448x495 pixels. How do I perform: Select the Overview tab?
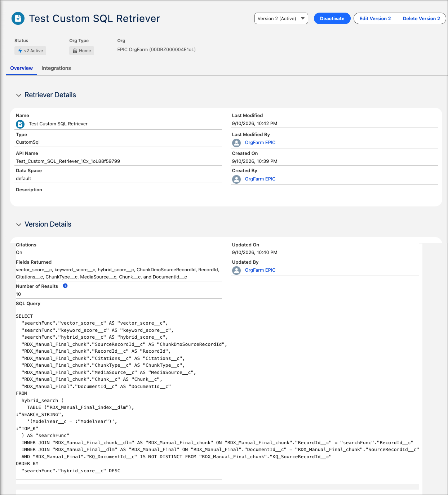21,68
